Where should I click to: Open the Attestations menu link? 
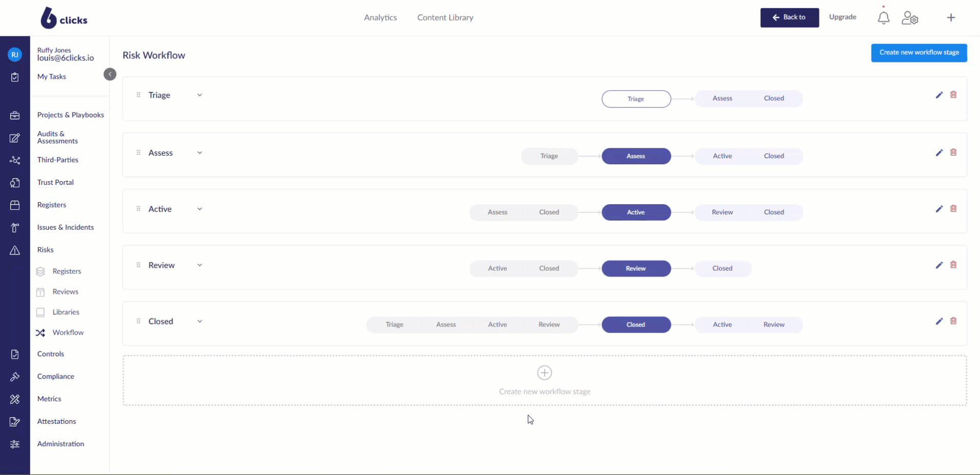(x=57, y=421)
